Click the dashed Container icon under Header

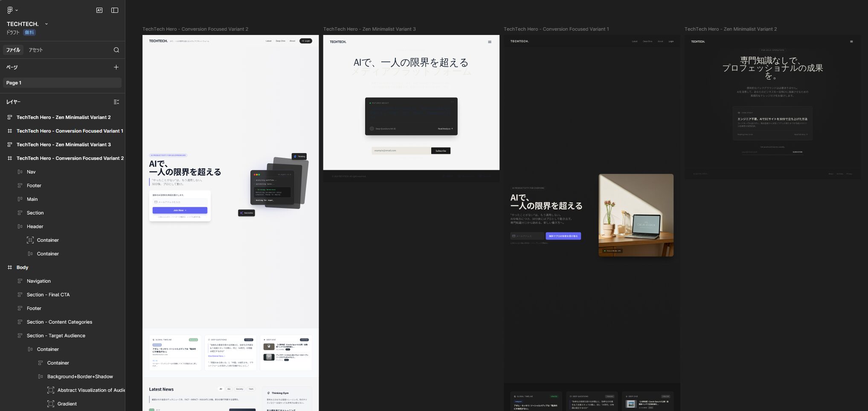(x=30, y=240)
